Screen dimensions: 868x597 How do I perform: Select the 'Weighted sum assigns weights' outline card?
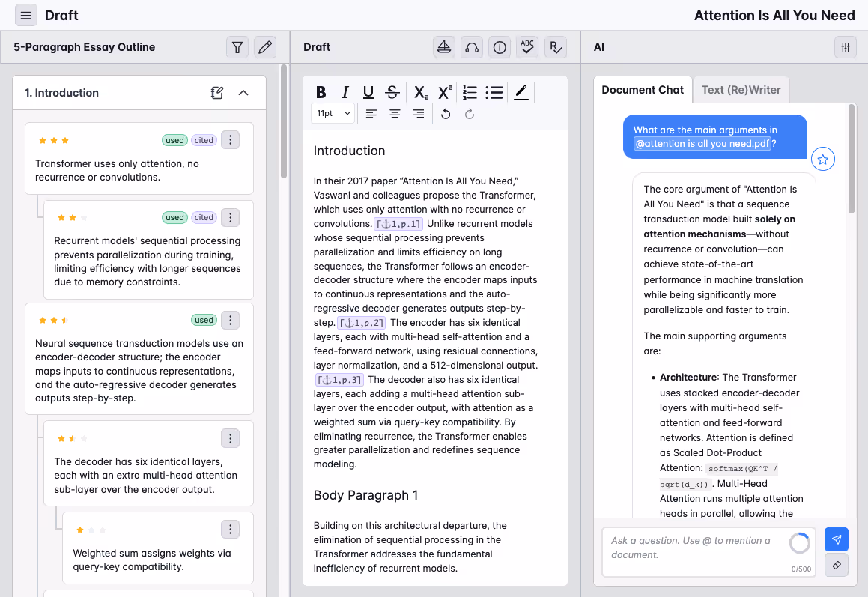158,548
